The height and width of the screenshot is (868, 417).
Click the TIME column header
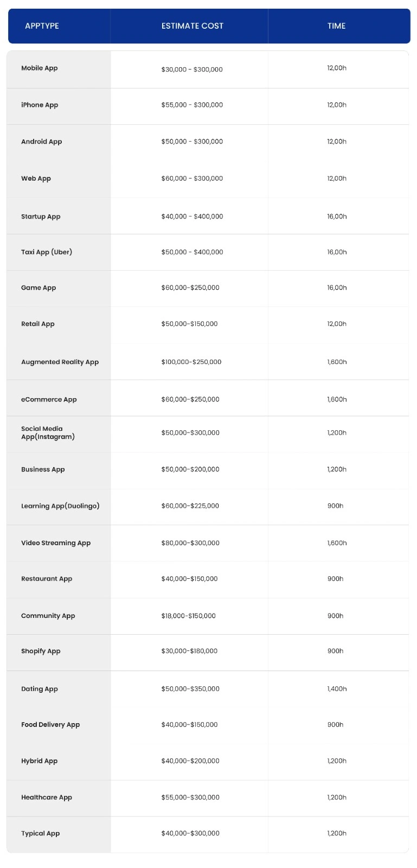pyautogui.click(x=336, y=26)
